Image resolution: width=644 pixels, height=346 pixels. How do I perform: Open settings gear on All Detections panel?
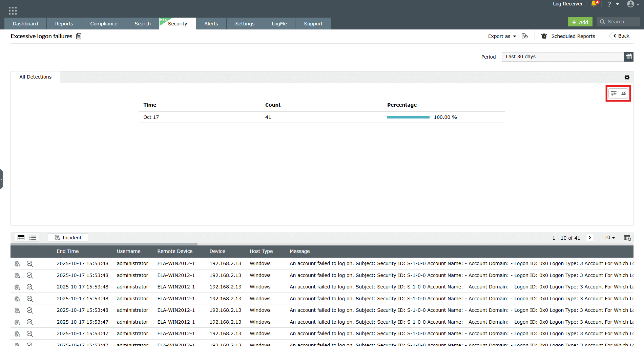(627, 77)
